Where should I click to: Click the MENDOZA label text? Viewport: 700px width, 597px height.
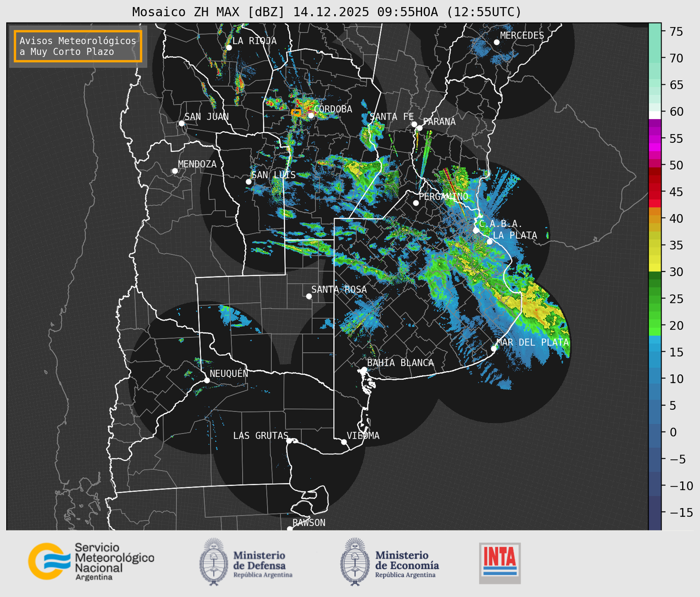coord(197,164)
